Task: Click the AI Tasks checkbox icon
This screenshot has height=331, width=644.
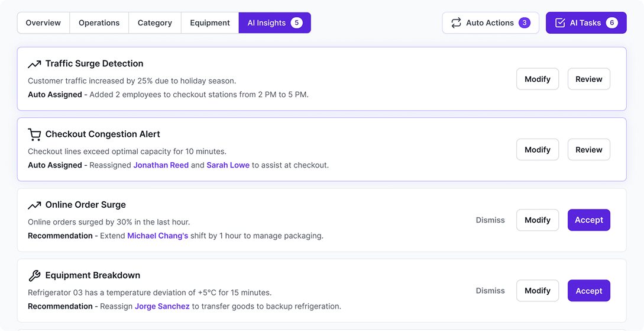Action: pos(560,23)
